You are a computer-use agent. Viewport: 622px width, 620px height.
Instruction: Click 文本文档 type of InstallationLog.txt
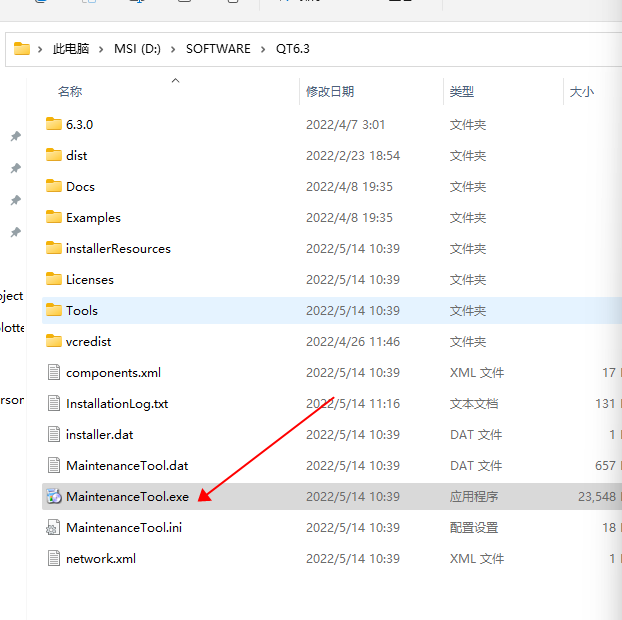474,404
